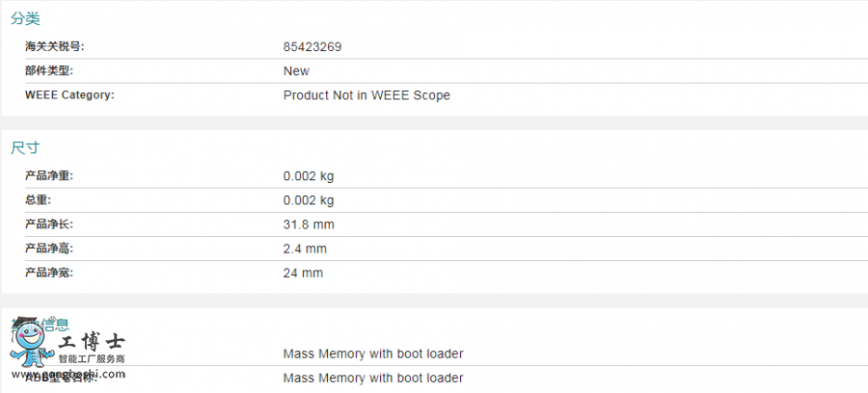Click the 产品净重 label
The height and width of the screenshot is (393, 868).
49,175
